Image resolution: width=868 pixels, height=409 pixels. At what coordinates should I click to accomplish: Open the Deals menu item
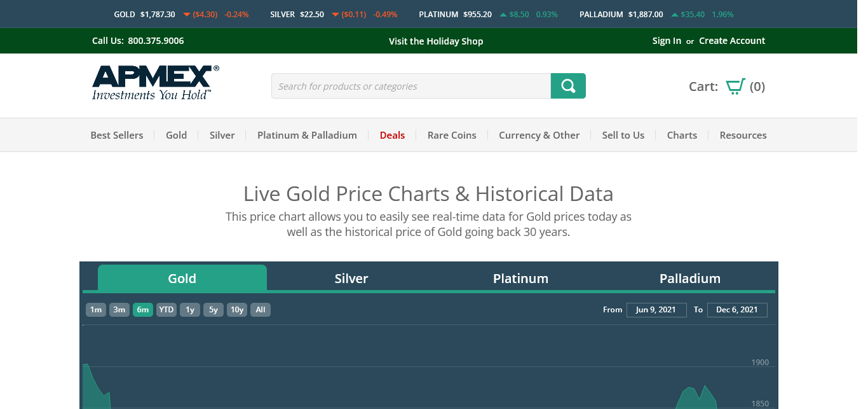tap(392, 135)
